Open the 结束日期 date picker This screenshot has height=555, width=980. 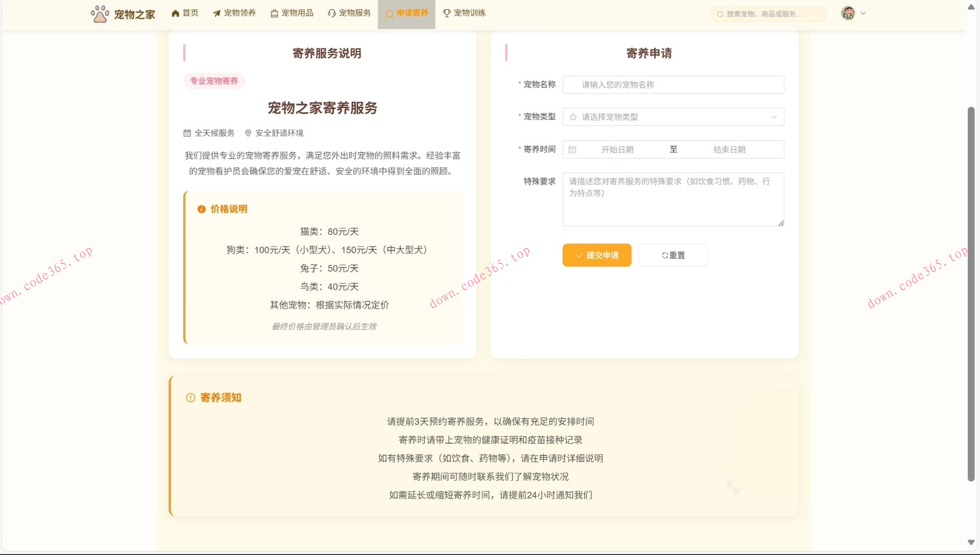click(x=730, y=149)
